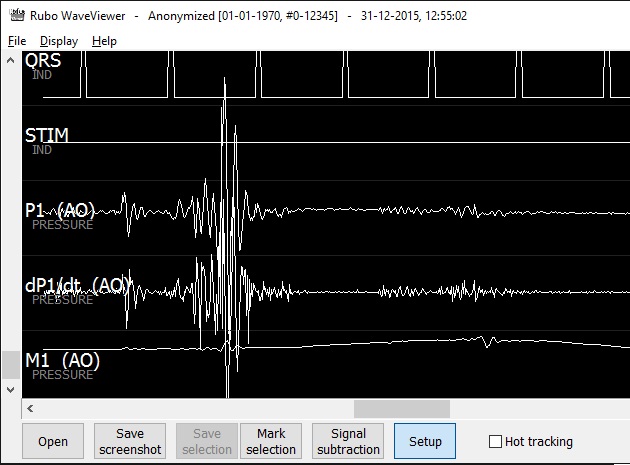
Task: Click Save screenshot button
Action: click(x=130, y=441)
